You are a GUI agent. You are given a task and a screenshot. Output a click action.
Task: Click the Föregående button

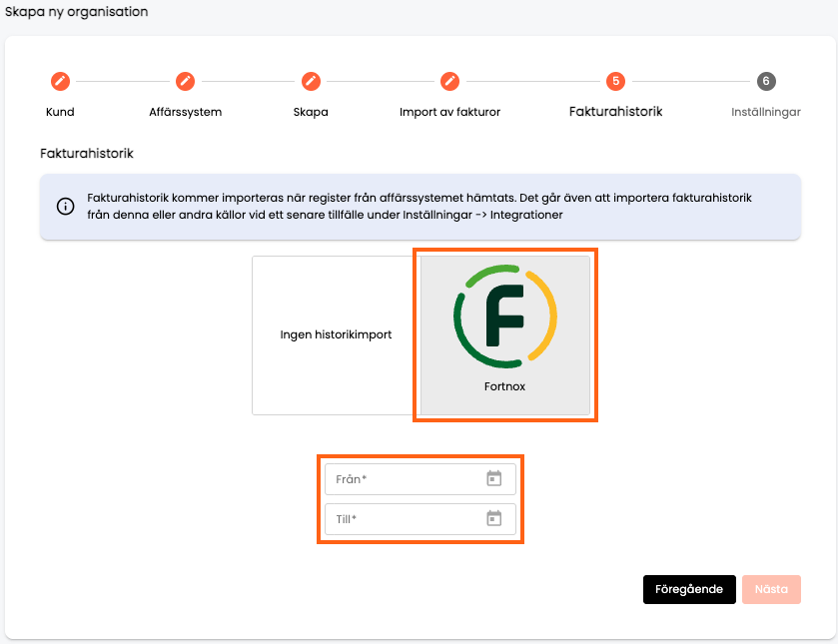point(689,589)
